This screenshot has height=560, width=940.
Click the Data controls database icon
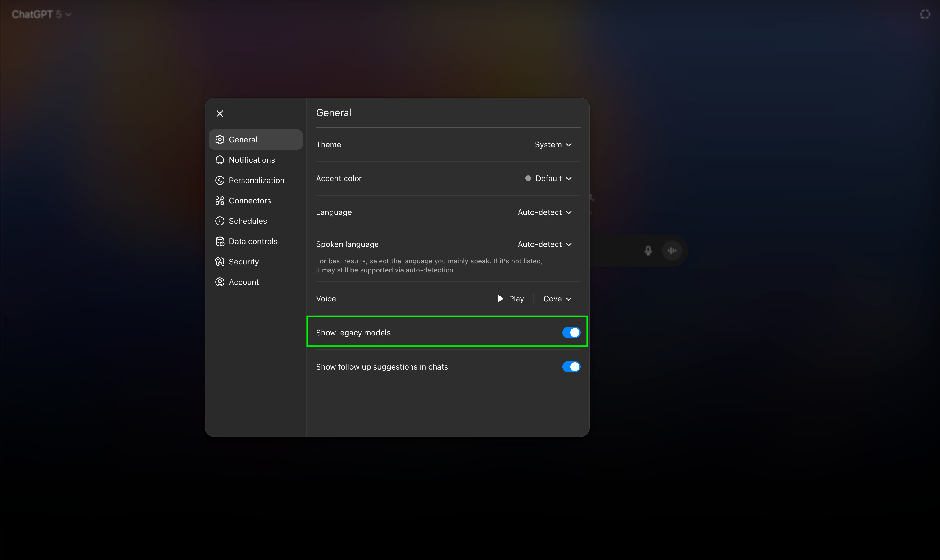point(220,242)
